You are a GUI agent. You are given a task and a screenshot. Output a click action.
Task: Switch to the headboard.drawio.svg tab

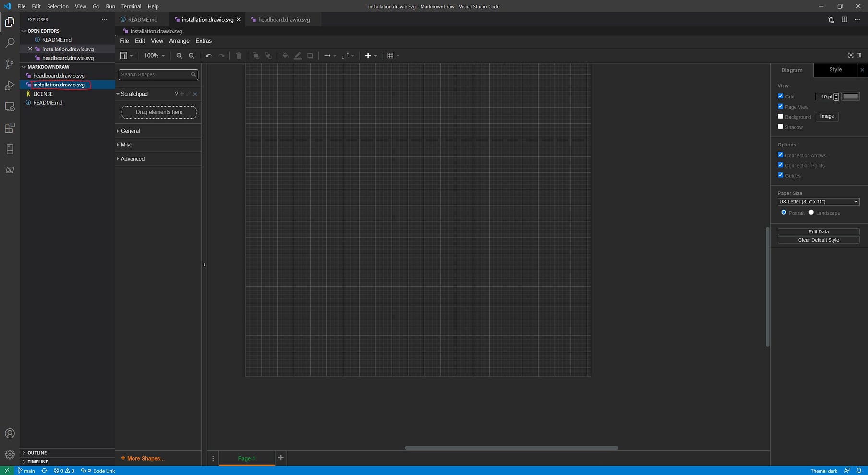pyautogui.click(x=283, y=19)
